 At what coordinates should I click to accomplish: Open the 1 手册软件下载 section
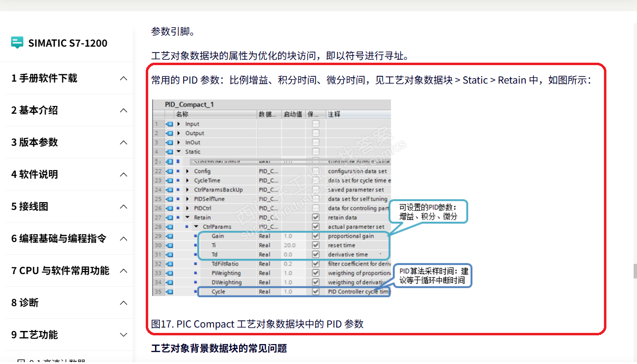[x=44, y=78]
